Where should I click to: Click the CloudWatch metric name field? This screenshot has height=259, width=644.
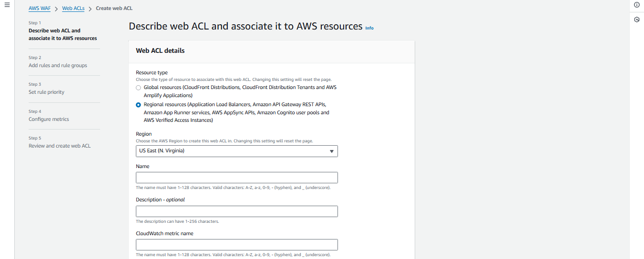(237, 245)
